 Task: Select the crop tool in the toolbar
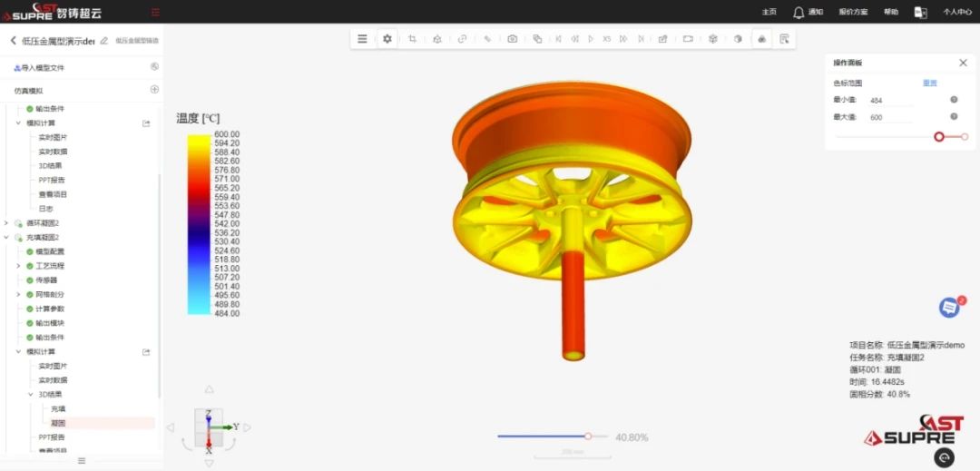tap(412, 39)
